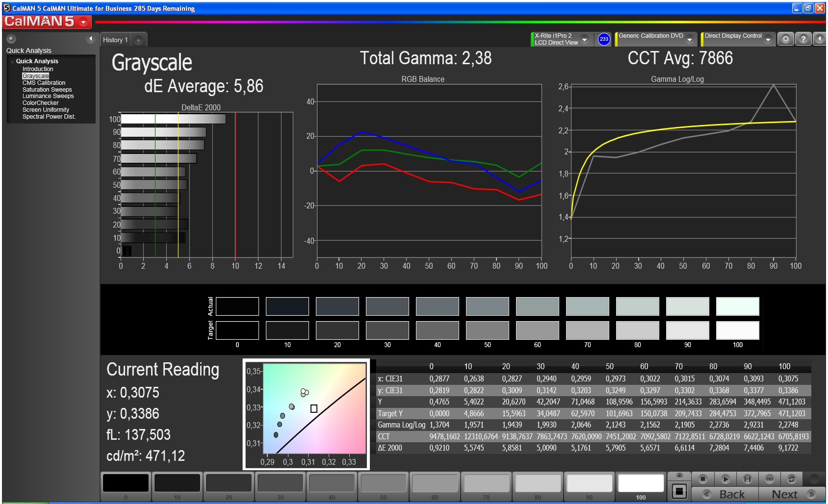The height and width of the screenshot is (504, 828).
Task: Select the 60 level pattern button
Action: [x=435, y=486]
